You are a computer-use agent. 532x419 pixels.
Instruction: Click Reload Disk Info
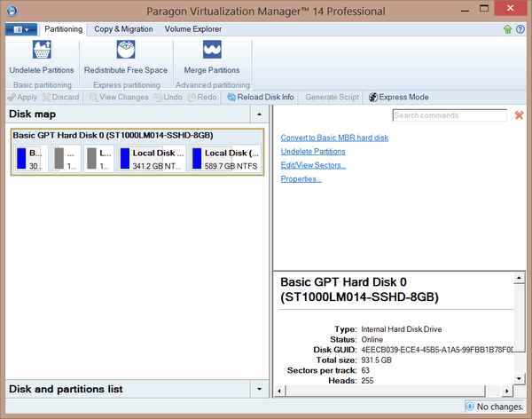261,97
